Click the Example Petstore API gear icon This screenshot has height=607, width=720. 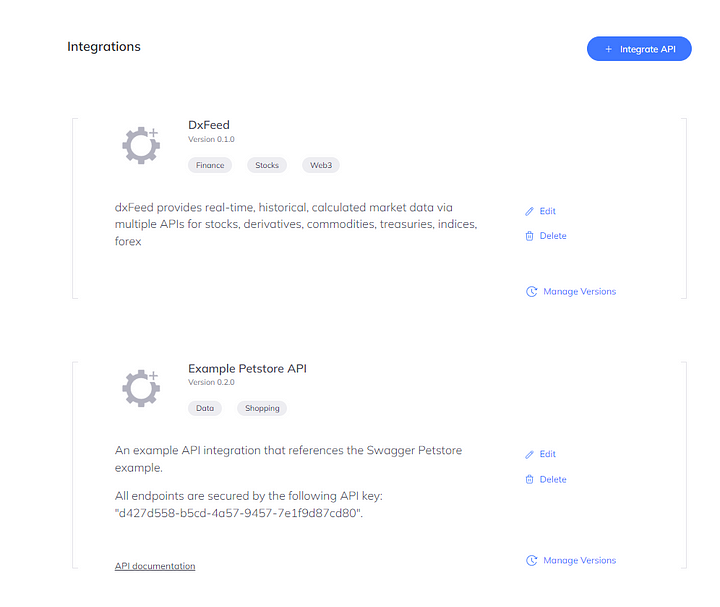141,388
